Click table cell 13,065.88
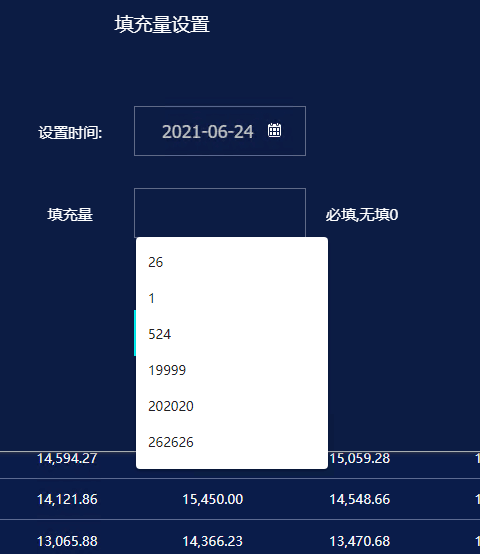The width and height of the screenshot is (480, 554). (67, 541)
